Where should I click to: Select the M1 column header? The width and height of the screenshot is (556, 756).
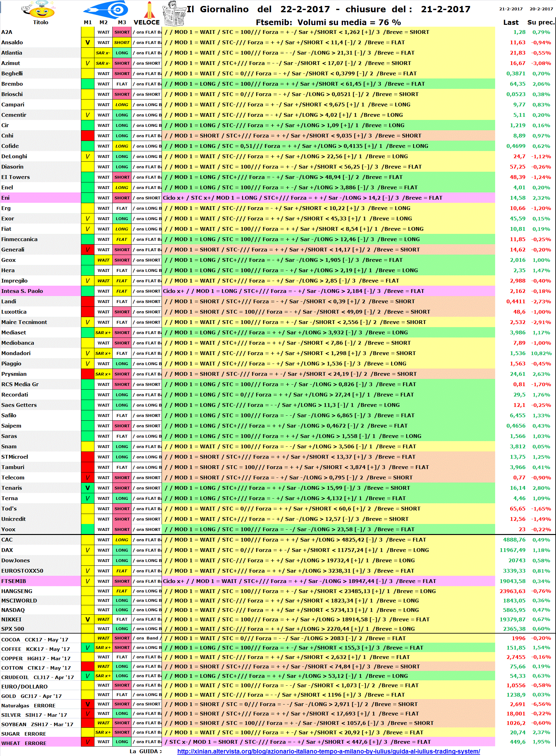[88, 22]
